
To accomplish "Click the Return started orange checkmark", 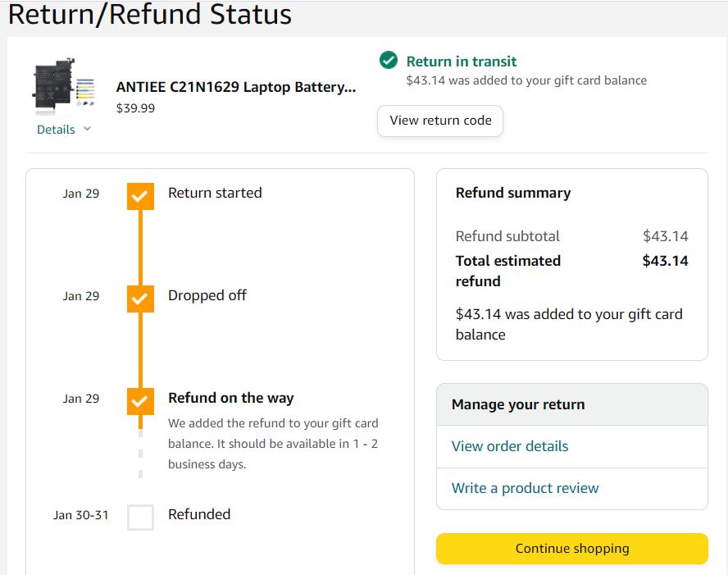I will coord(140,196).
